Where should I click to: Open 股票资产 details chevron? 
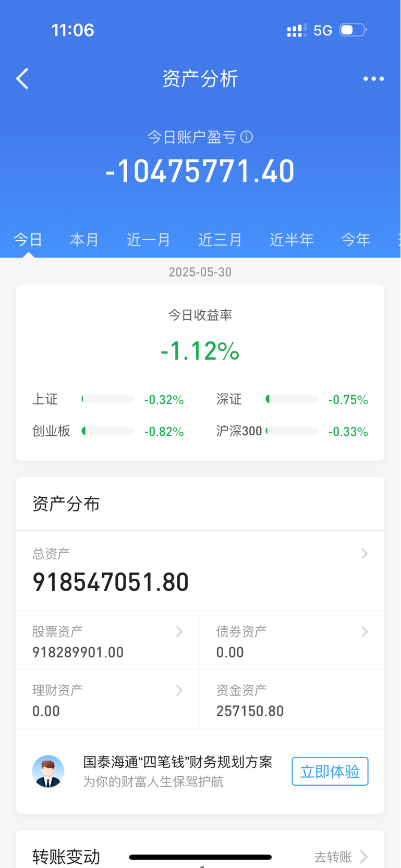coord(179,632)
